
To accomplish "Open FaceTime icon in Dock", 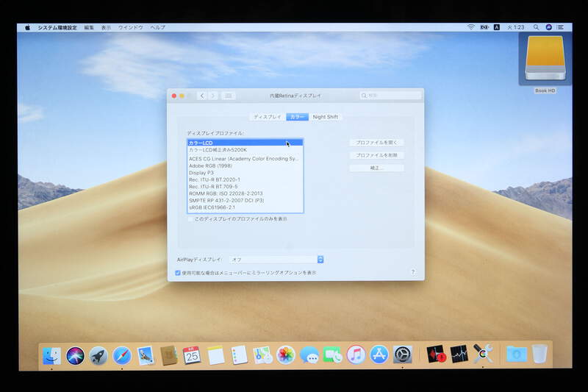I will click(333, 355).
